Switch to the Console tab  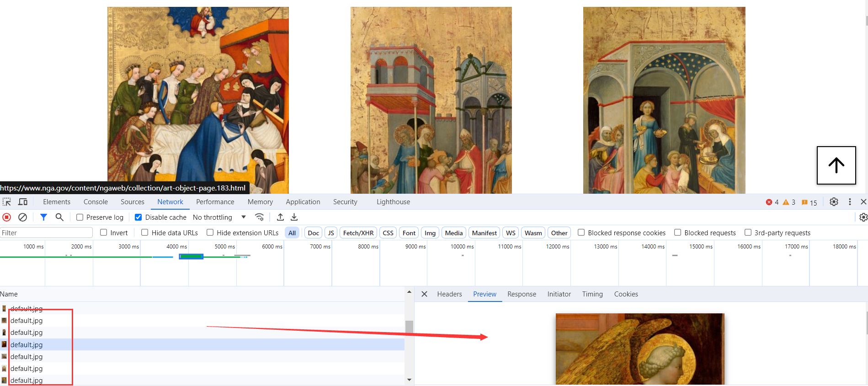tap(96, 202)
